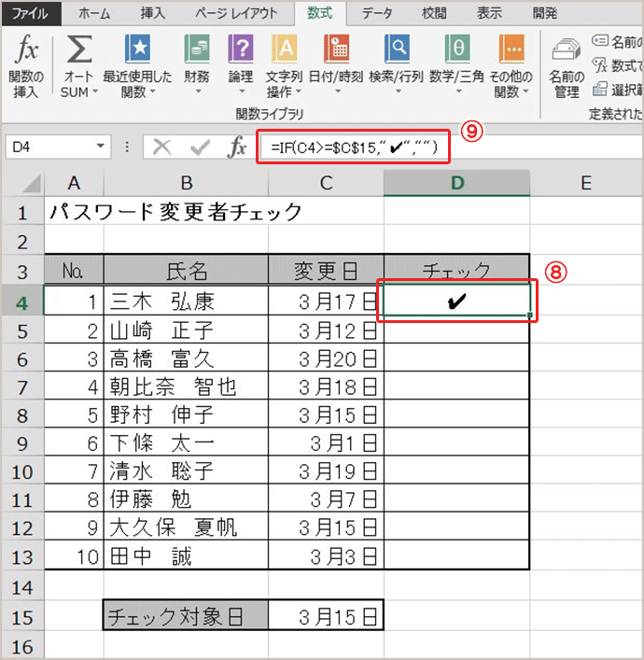644x660 pixels.
Task: Select row 4 header
Action: click(x=22, y=302)
